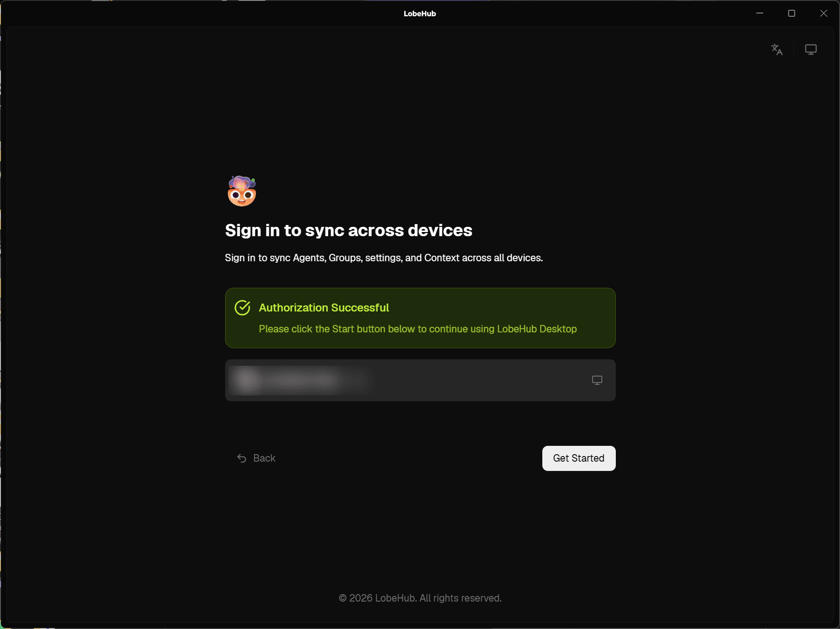Click the monitor icon in the account card
The image size is (840, 629).
[x=597, y=380]
